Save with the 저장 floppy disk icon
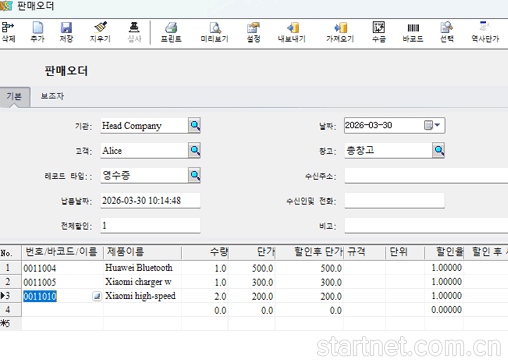 click(x=66, y=28)
